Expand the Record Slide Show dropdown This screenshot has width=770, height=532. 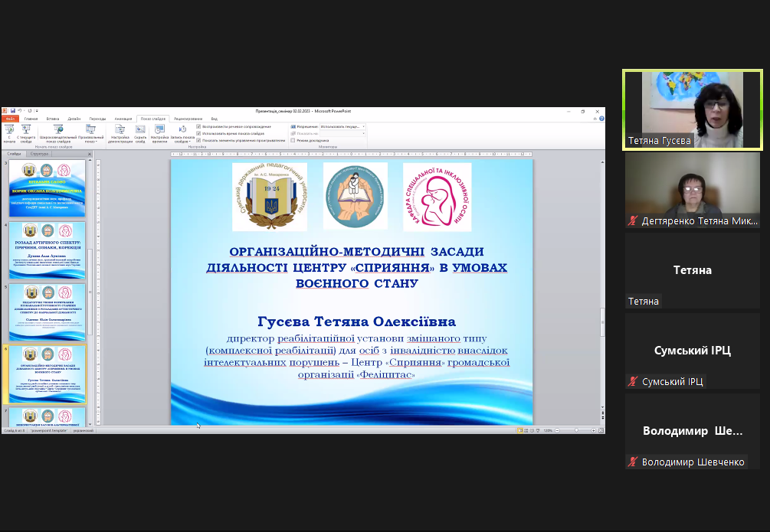(x=182, y=141)
